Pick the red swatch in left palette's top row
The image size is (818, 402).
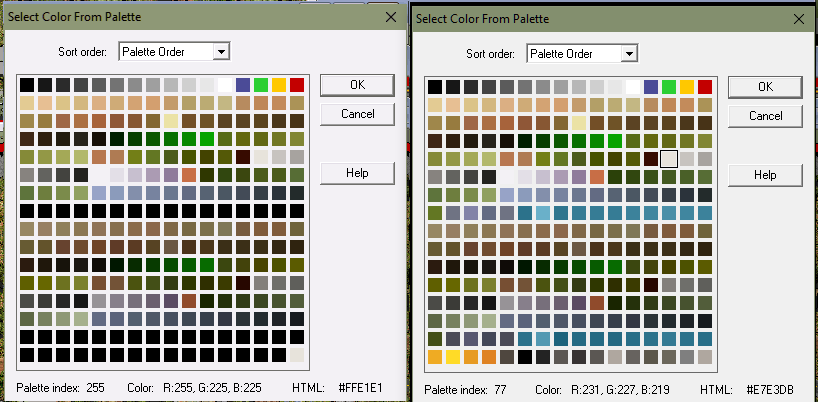point(297,85)
